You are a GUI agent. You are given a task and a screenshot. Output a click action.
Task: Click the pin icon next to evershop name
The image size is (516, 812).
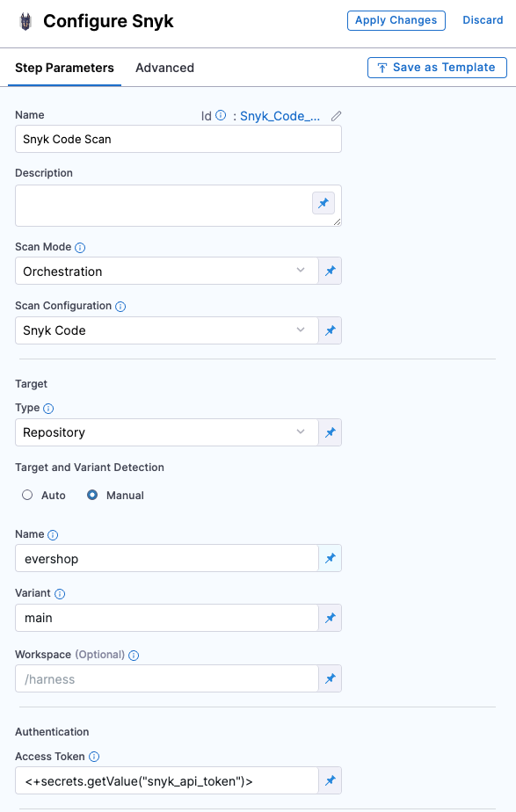pos(330,558)
